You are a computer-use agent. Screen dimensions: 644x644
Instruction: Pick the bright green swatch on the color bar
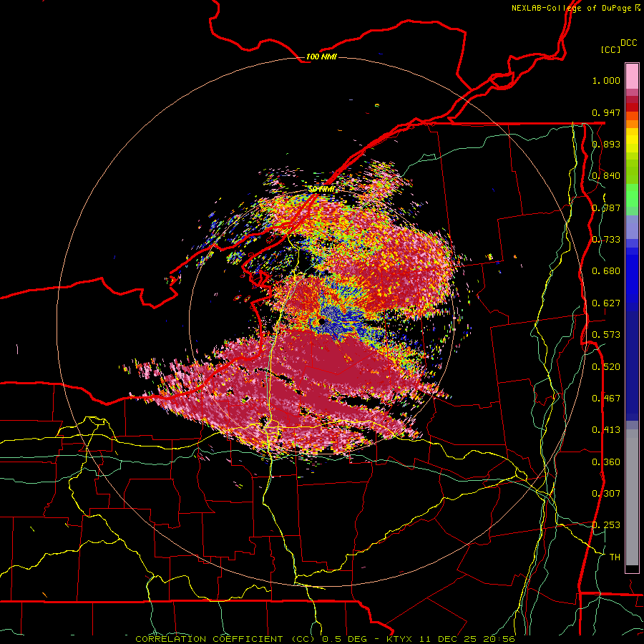[632, 195]
